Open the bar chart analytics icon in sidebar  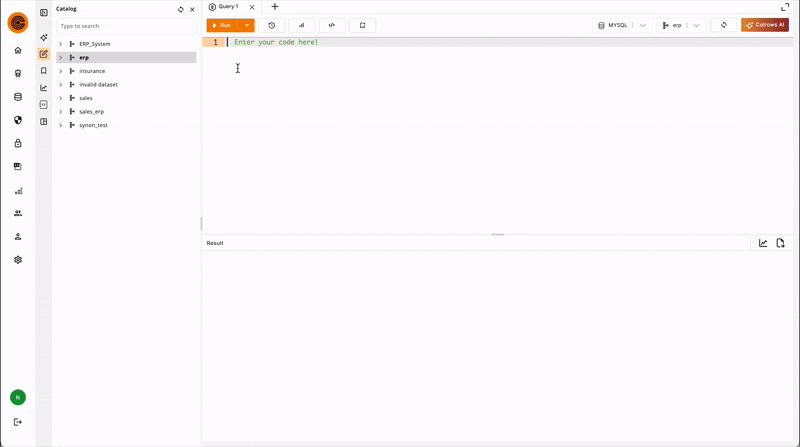(18, 191)
